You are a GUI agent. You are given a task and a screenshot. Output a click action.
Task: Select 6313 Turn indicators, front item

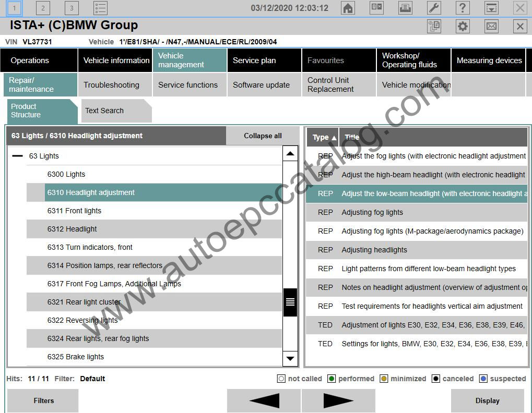click(x=155, y=247)
